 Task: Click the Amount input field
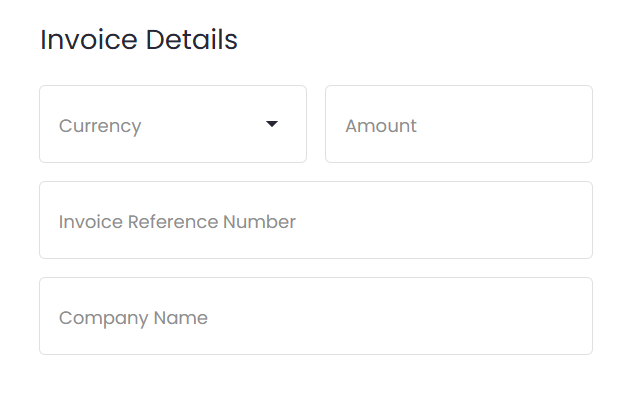458,124
